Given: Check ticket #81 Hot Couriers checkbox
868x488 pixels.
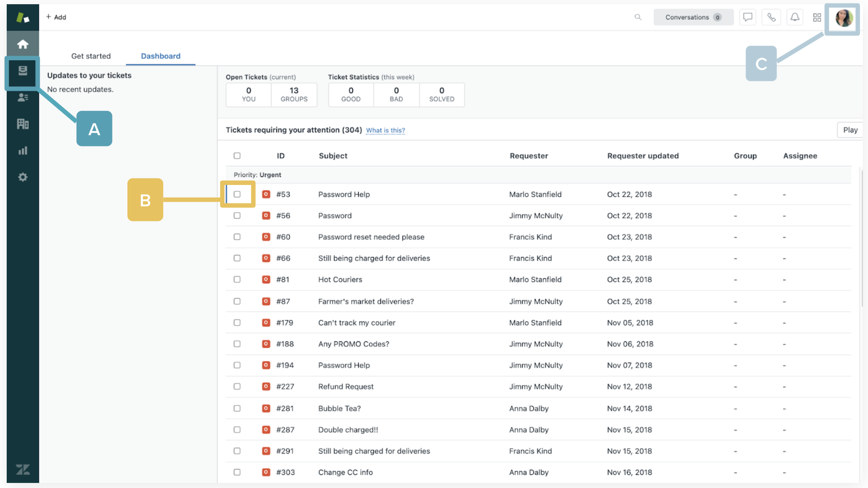Looking at the screenshot, I should [237, 279].
